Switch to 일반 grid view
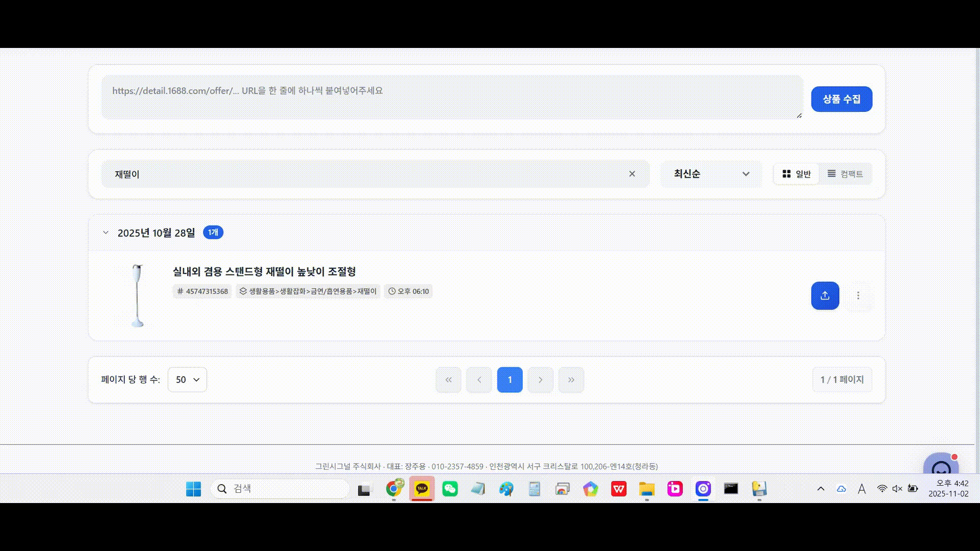The image size is (980, 551). coord(796,174)
